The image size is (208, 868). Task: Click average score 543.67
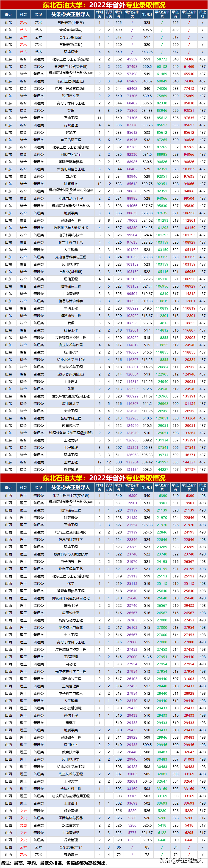coord(147,81)
